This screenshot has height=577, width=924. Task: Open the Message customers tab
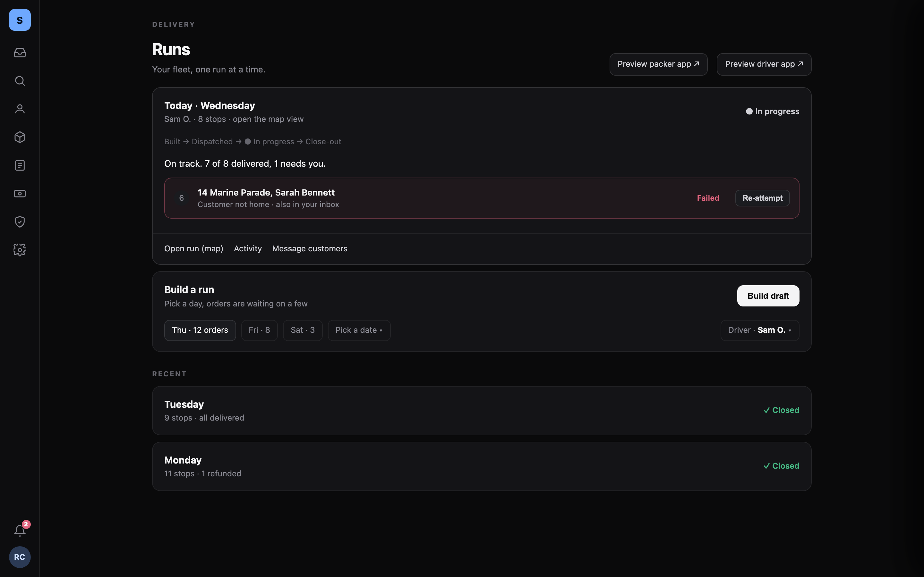coord(310,248)
